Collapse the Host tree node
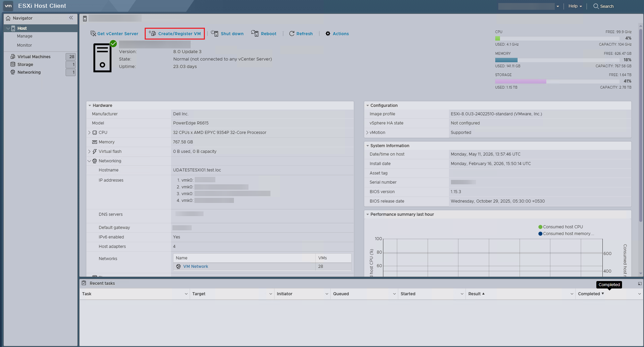 (8, 28)
